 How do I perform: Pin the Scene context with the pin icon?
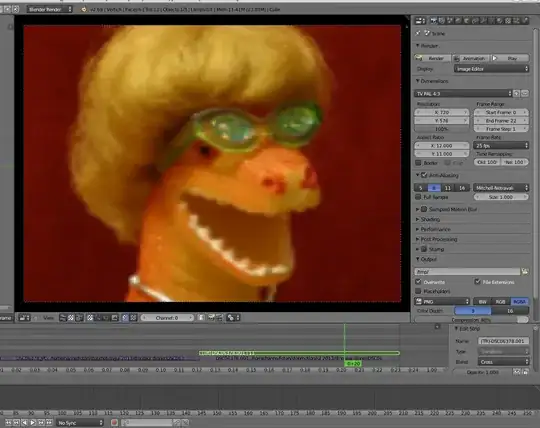(418, 33)
